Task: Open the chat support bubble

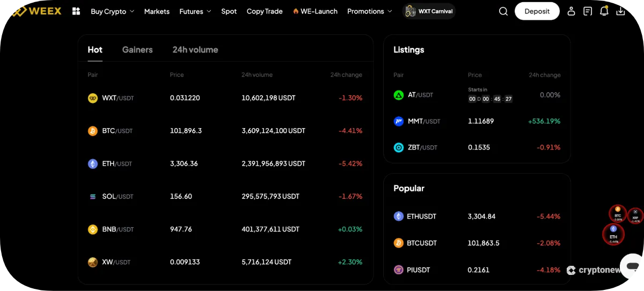Action: (632, 266)
